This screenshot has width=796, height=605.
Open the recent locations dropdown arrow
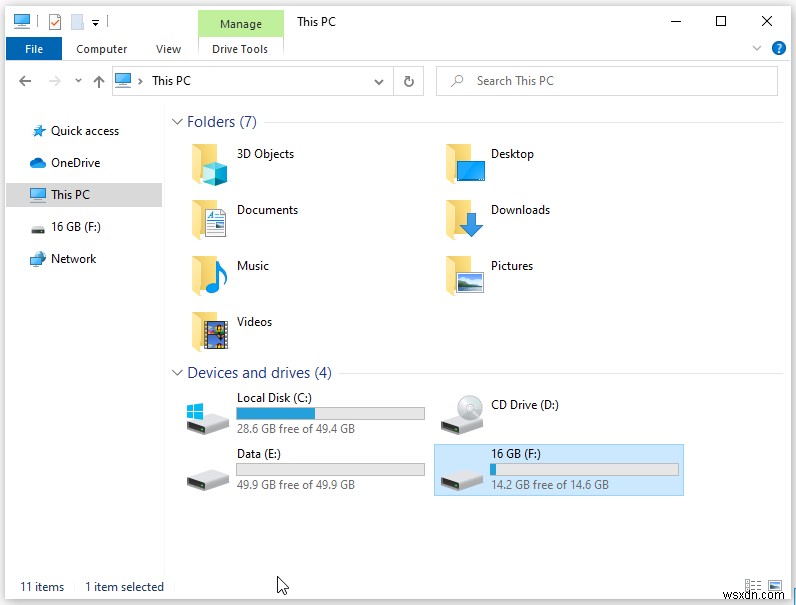coord(78,80)
